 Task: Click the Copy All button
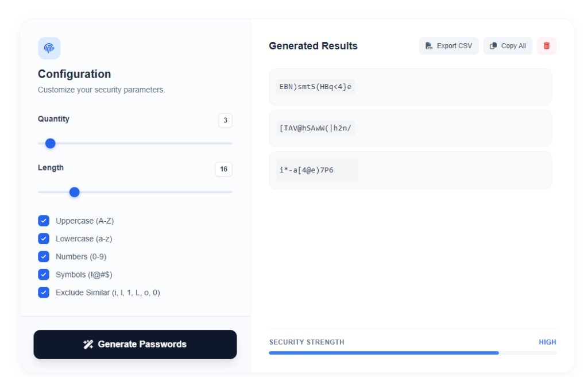tap(508, 46)
